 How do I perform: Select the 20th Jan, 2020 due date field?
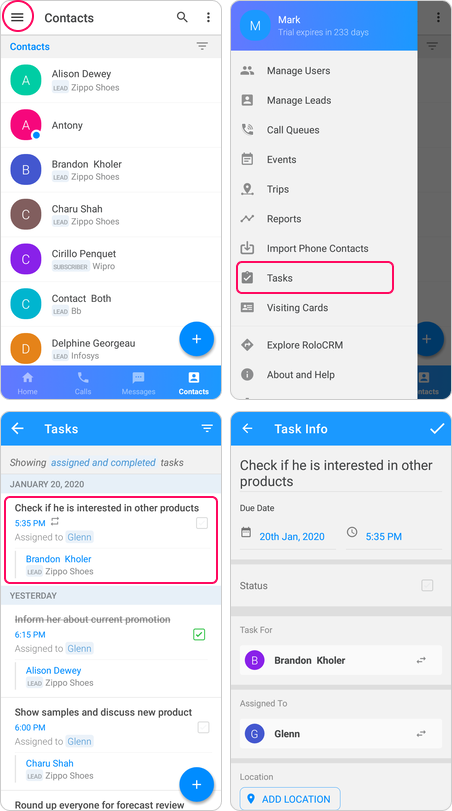click(288, 536)
